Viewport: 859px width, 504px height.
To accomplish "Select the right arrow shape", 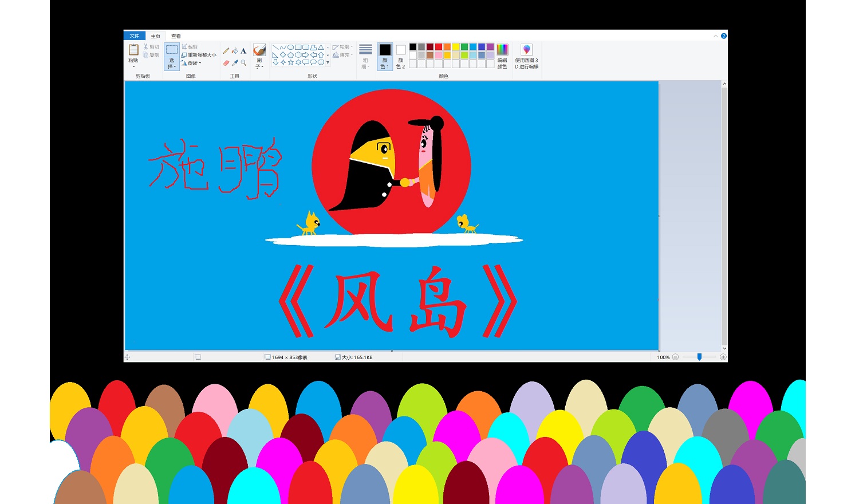I will pyautogui.click(x=305, y=55).
